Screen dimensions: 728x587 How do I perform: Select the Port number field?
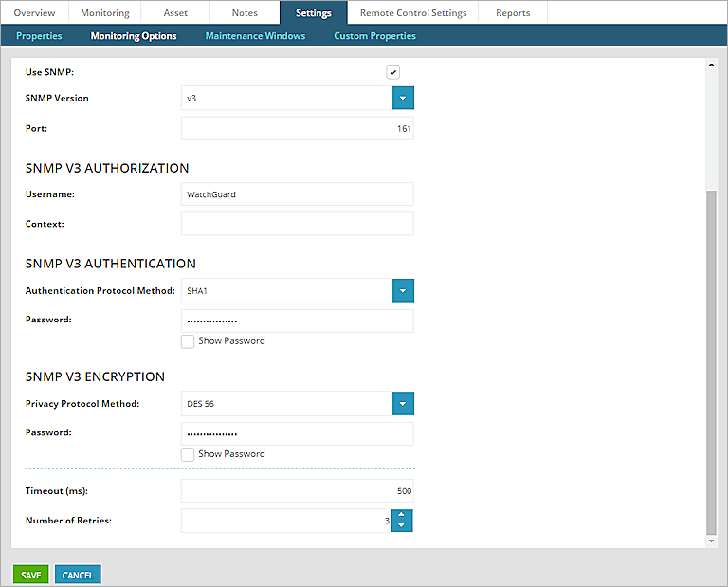click(297, 129)
